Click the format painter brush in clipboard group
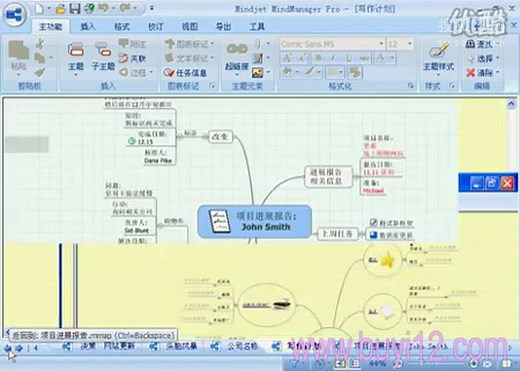This screenshot has height=371, width=520. [x=40, y=72]
